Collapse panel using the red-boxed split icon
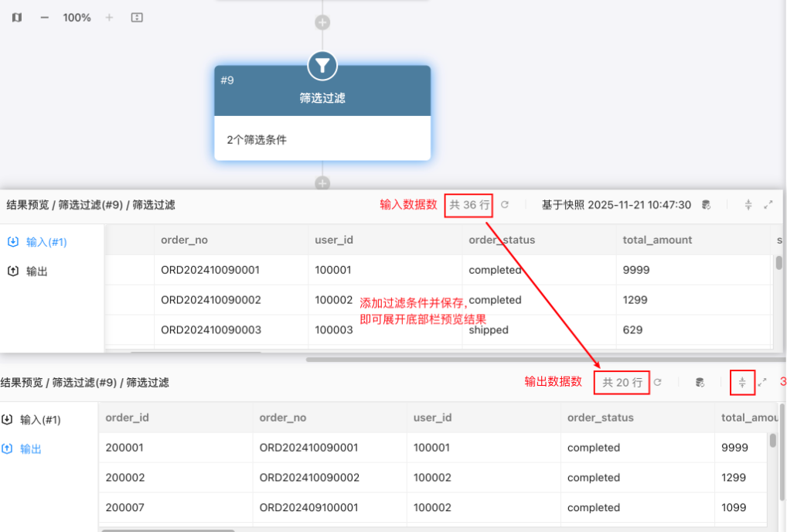Viewport: 787px width, 532px height. (x=742, y=382)
